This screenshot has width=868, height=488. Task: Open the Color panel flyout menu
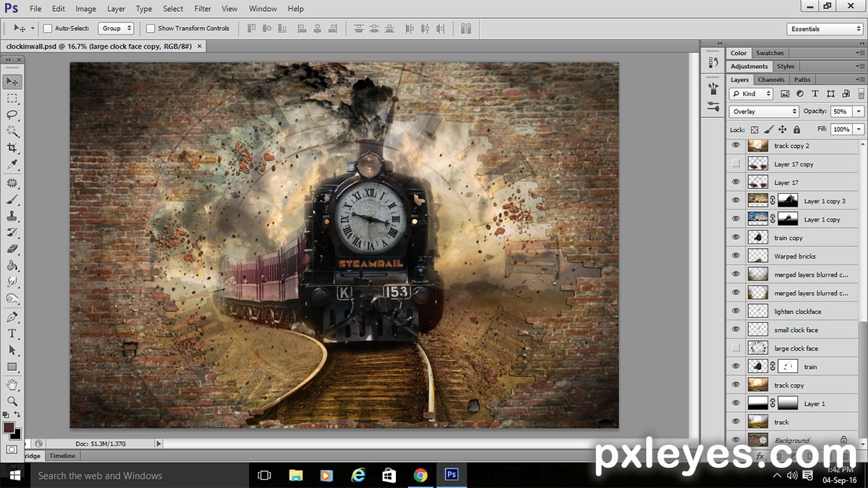pyautogui.click(x=860, y=53)
